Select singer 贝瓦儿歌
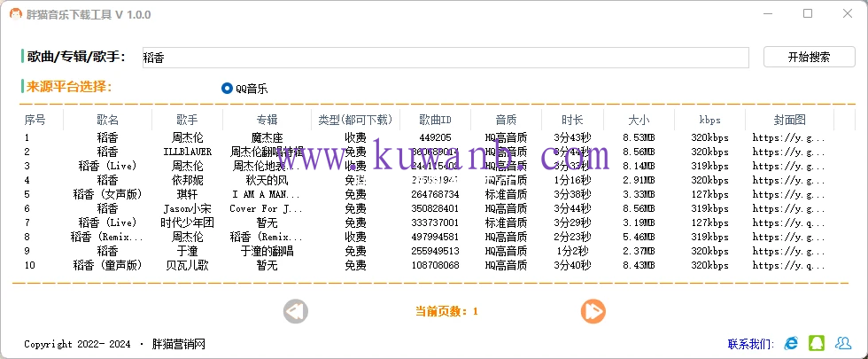Viewport: 868px width, 359px height. click(x=187, y=265)
